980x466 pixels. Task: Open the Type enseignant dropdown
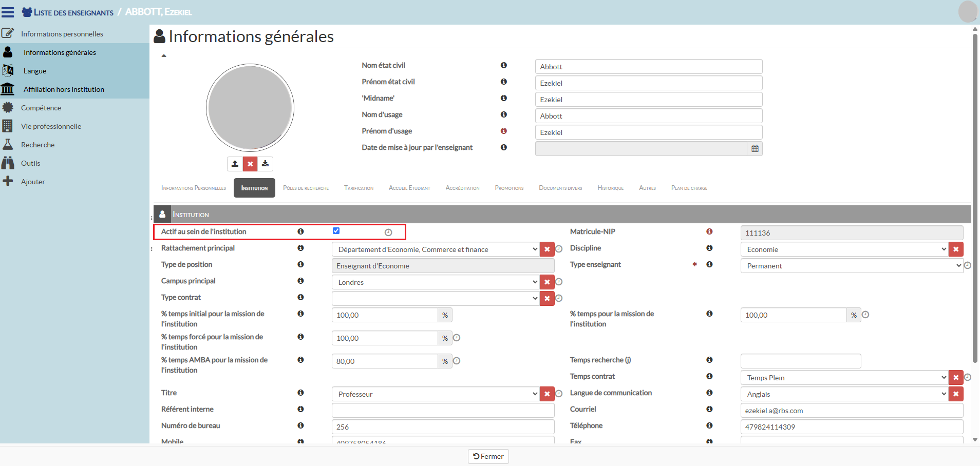pos(851,266)
